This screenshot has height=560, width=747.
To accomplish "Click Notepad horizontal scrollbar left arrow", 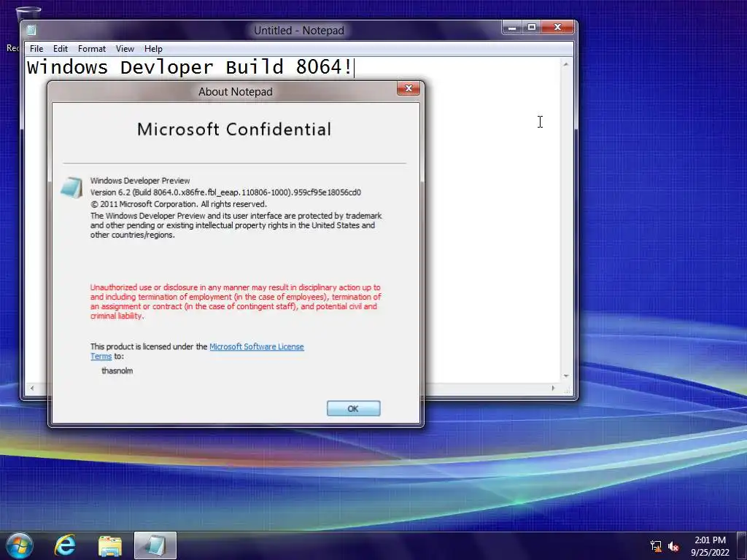I will [32, 388].
